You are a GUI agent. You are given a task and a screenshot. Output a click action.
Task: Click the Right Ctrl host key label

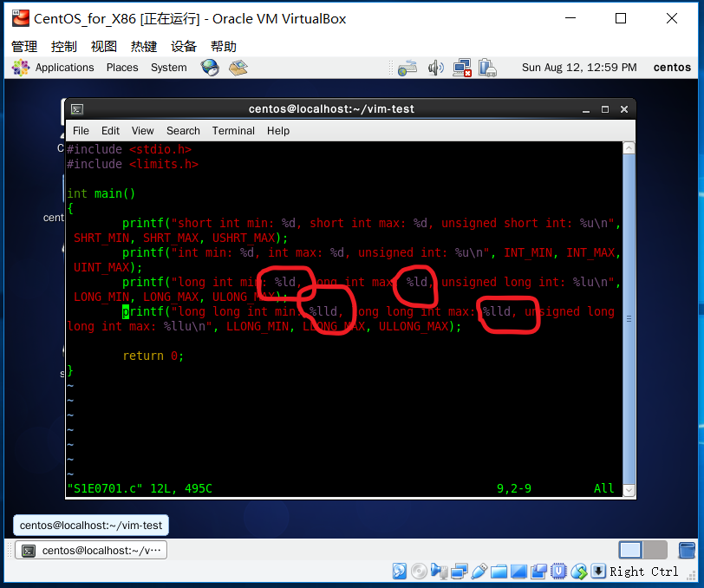[x=643, y=572]
